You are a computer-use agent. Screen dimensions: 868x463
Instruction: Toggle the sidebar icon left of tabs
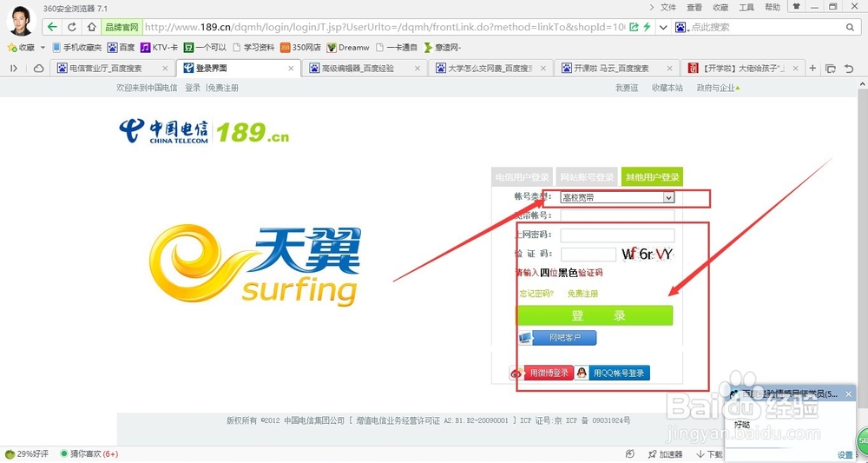14,68
